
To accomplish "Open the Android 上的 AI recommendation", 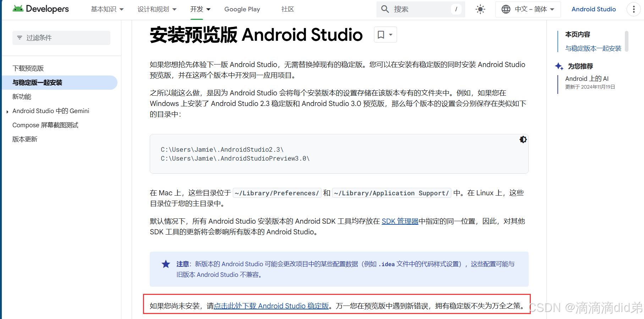I will [587, 79].
